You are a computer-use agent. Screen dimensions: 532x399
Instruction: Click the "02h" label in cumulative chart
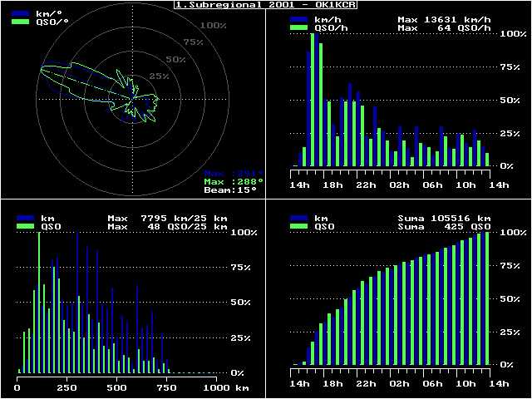(400, 384)
